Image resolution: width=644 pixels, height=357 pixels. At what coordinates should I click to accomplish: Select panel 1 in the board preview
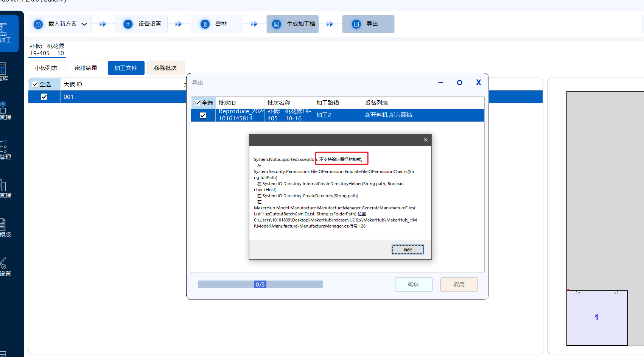click(596, 318)
